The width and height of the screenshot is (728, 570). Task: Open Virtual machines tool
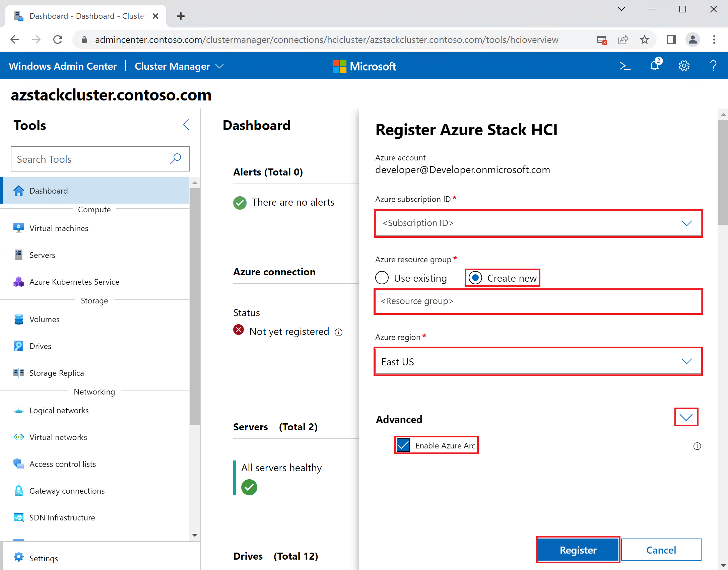[x=94, y=228]
